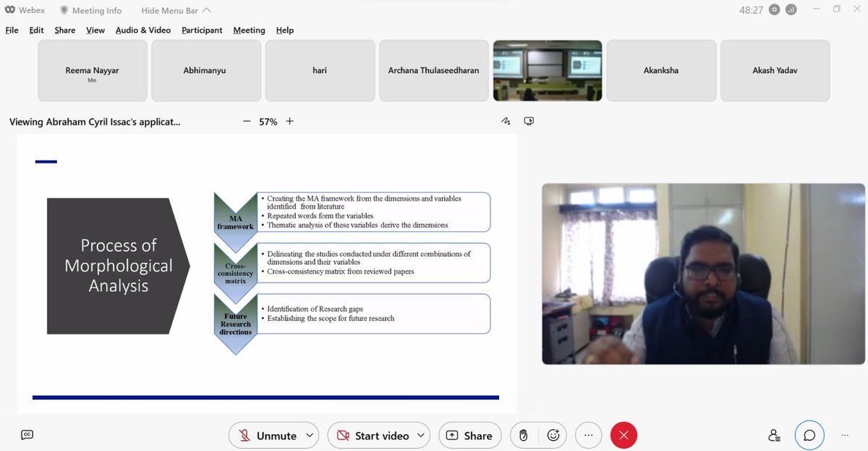Screen dimensions: 868x451
Task: Select Archana Thulaseedharan participant tile
Action: (434, 71)
